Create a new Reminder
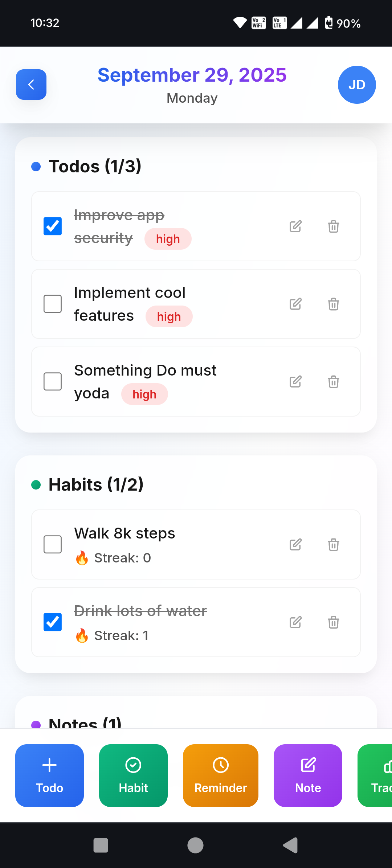Image resolution: width=392 pixels, height=868 pixels. point(221,775)
